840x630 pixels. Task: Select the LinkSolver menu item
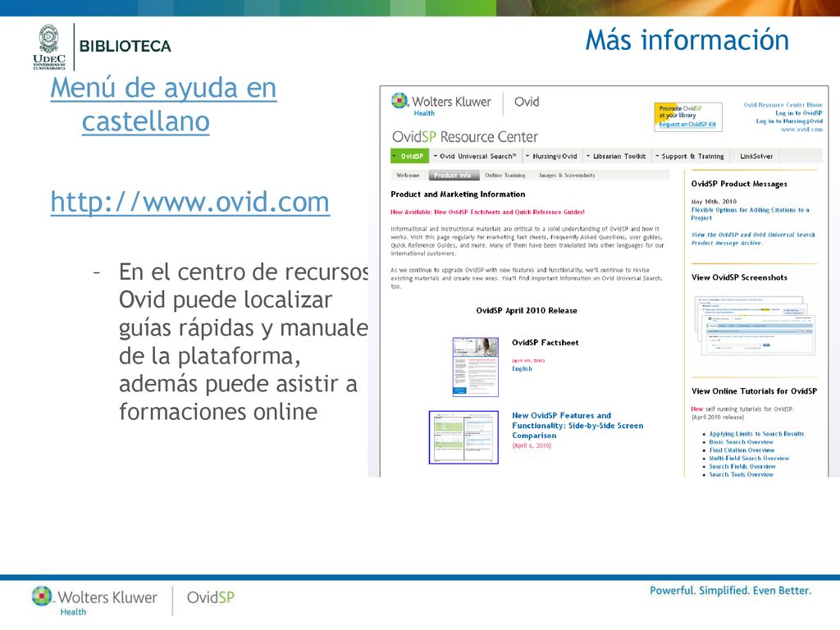[756, 157]
